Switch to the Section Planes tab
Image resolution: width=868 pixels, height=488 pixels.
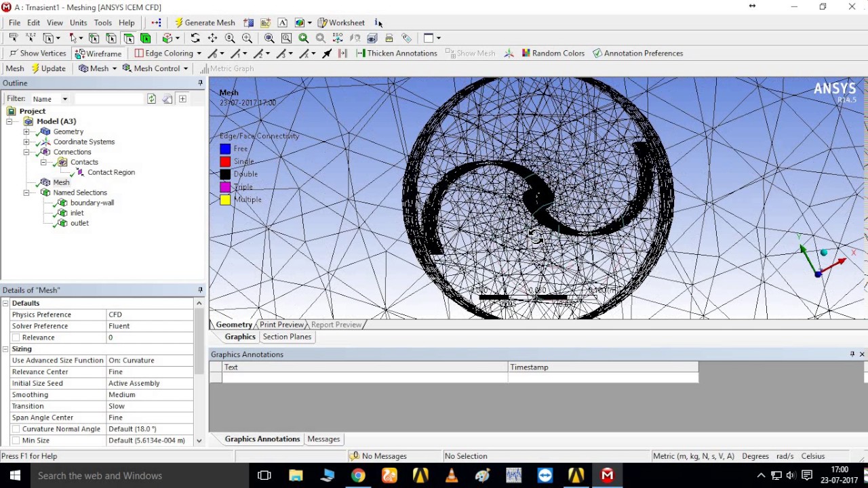tap(287, 337)
